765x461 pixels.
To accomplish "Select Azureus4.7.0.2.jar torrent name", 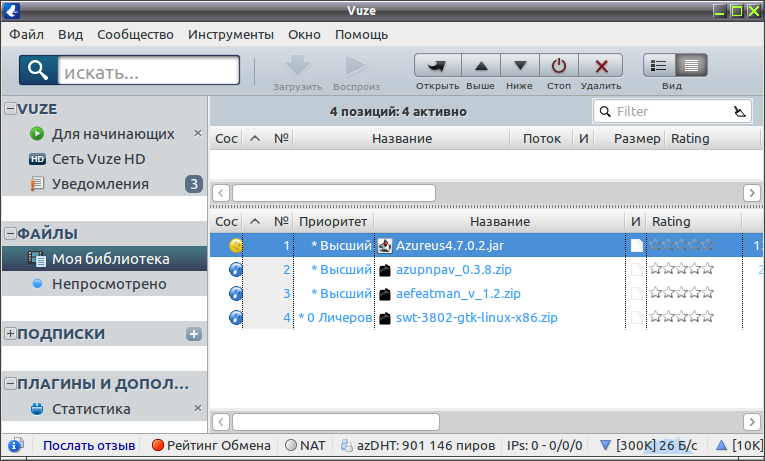I will click(450, 245).
